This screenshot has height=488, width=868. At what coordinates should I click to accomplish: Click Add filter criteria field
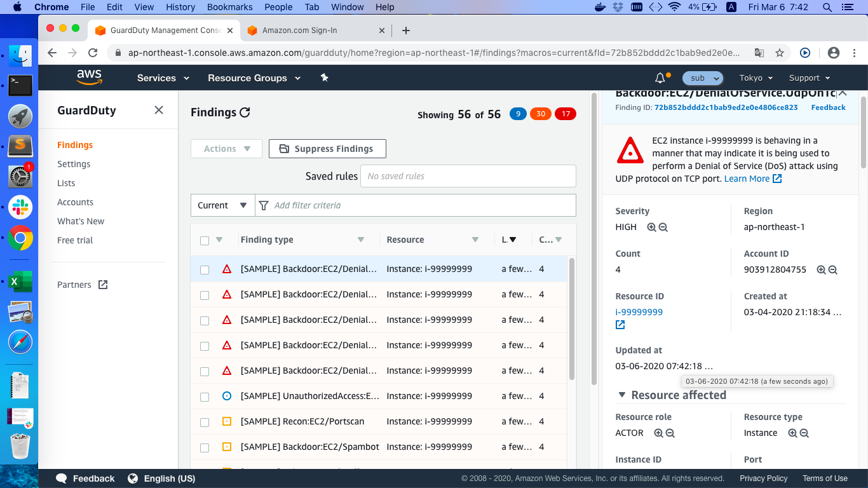[x=416, y=205]
